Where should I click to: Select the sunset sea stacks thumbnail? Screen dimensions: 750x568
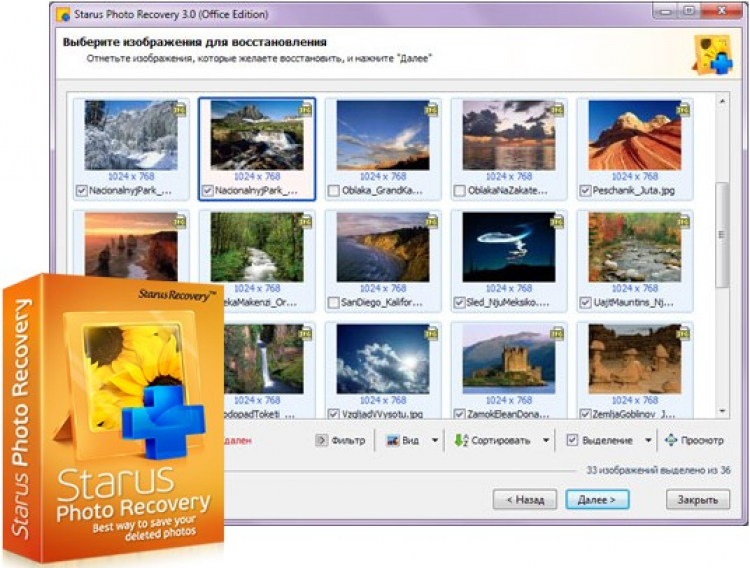pyautogui.click(x=131, y=245)
